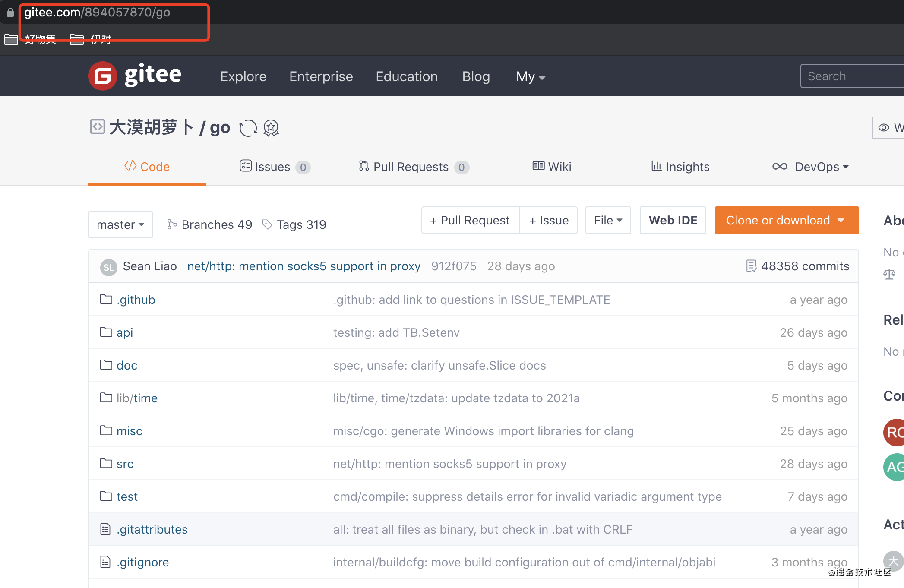This screenshot has height=588, width=904.
Task: Open the My menu in navbar
Action: pos(531,76)
